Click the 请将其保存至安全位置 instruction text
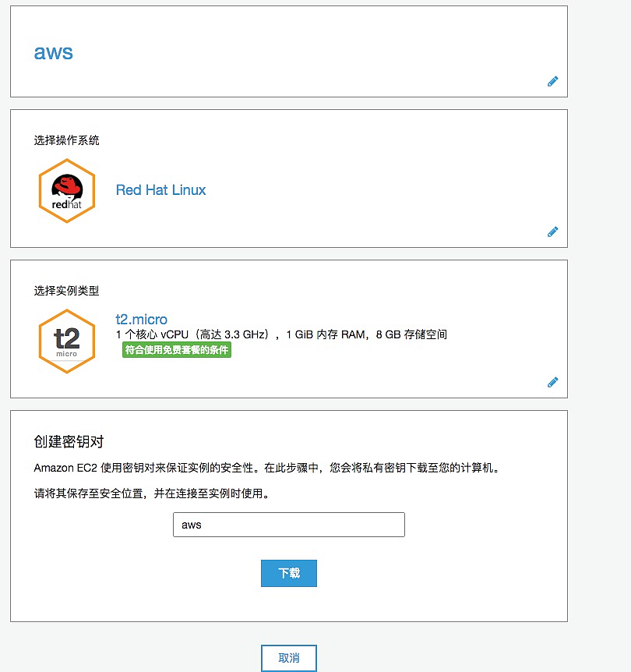Screen dimensions: 631x672 [x=151, y=493]
